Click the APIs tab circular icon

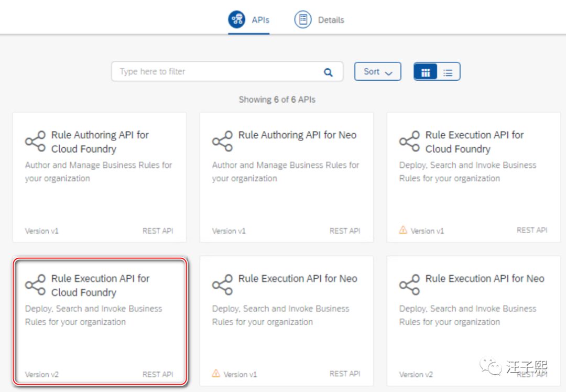coord(237,19)
